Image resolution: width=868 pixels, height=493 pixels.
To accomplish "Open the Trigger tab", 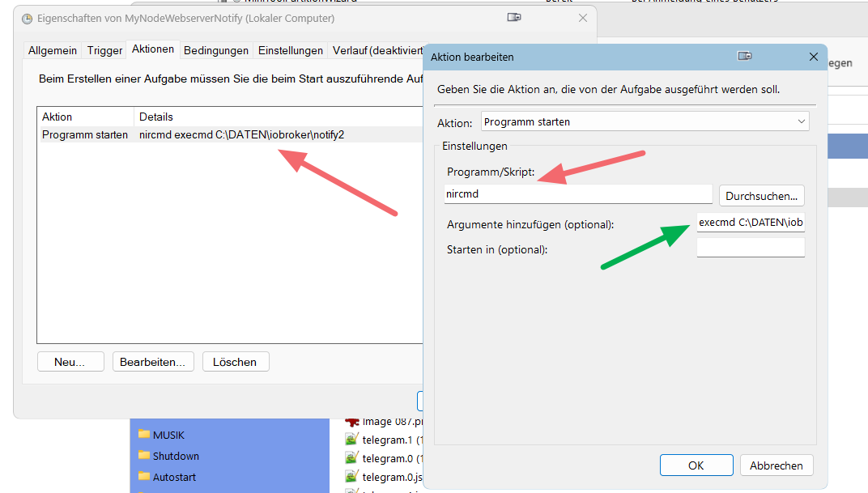I will click(104, 50).
